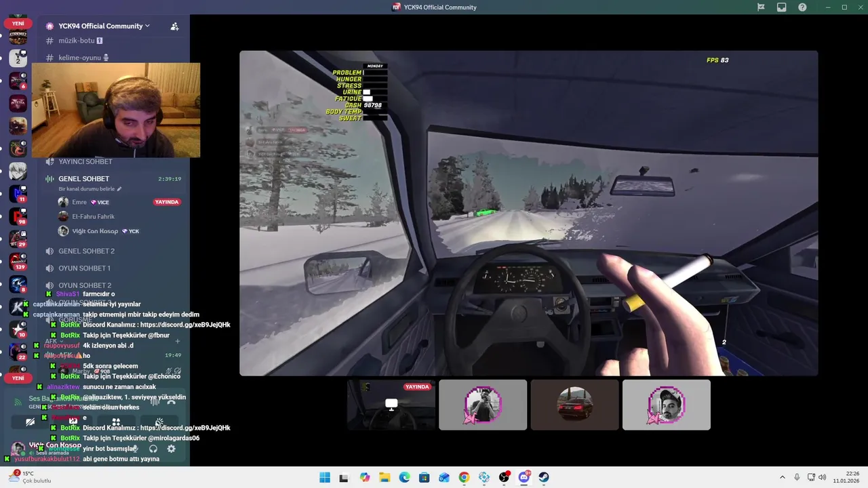
Task: Open the white server icon showing 2
Action: 18,58
